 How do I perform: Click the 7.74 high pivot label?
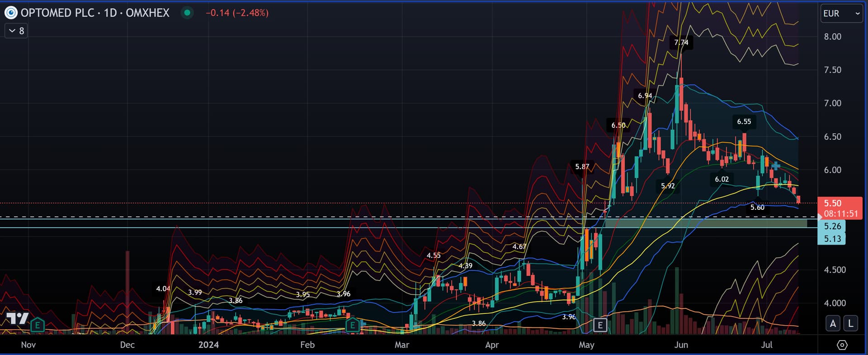[x=681, y=43]
